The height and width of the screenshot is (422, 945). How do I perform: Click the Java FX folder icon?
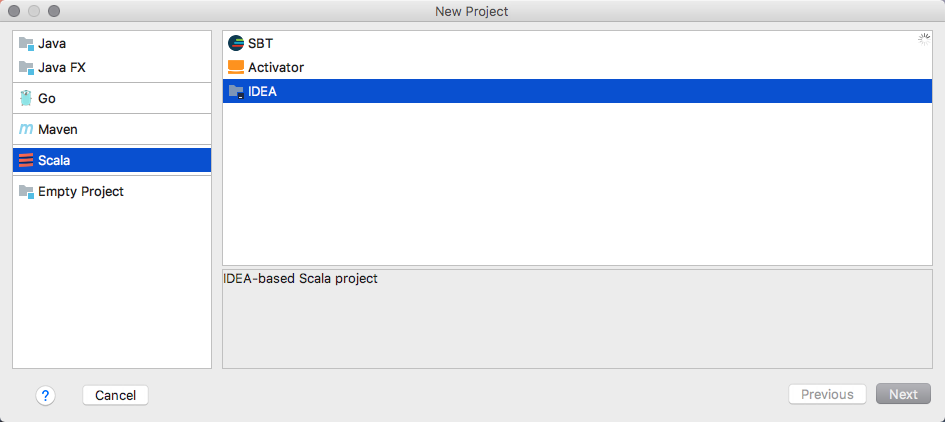[x=26, y=68]
